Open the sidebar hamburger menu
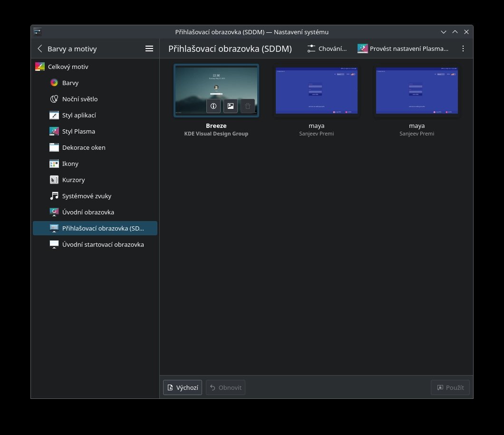 pos(149,48)
